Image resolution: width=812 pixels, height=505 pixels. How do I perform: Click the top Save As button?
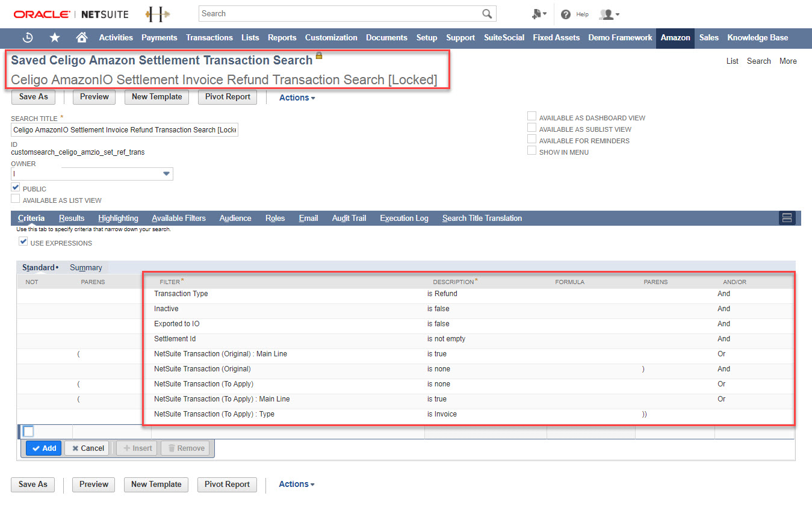pos(34,97)
